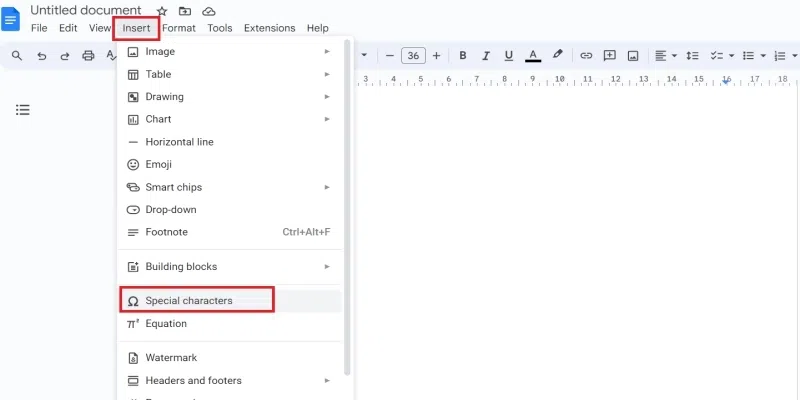
Task: Click the Insert menu vertical scrollbar
Action: [x=347, y=207]
